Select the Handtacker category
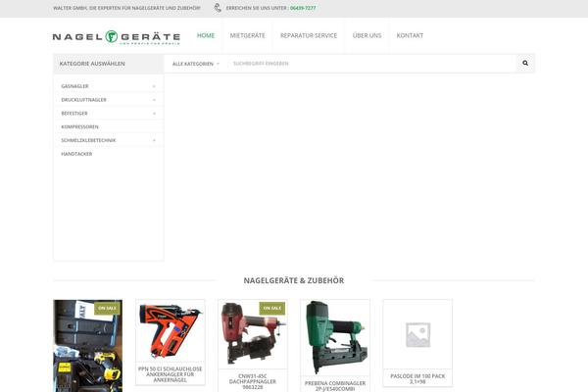 [x=76, y=154]
